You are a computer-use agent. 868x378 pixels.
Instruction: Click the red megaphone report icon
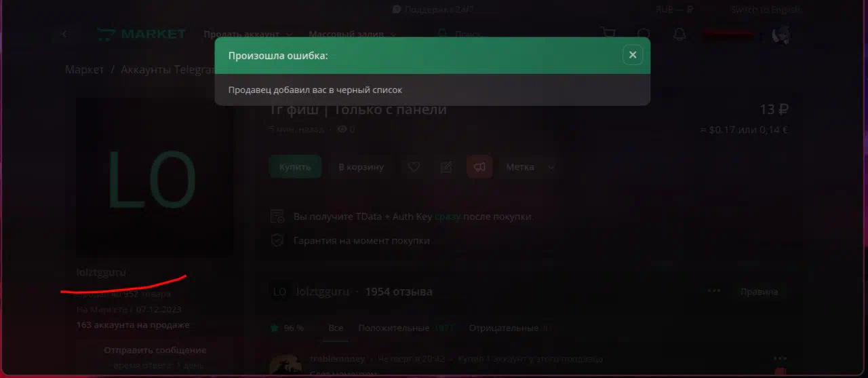pos(479,167)
